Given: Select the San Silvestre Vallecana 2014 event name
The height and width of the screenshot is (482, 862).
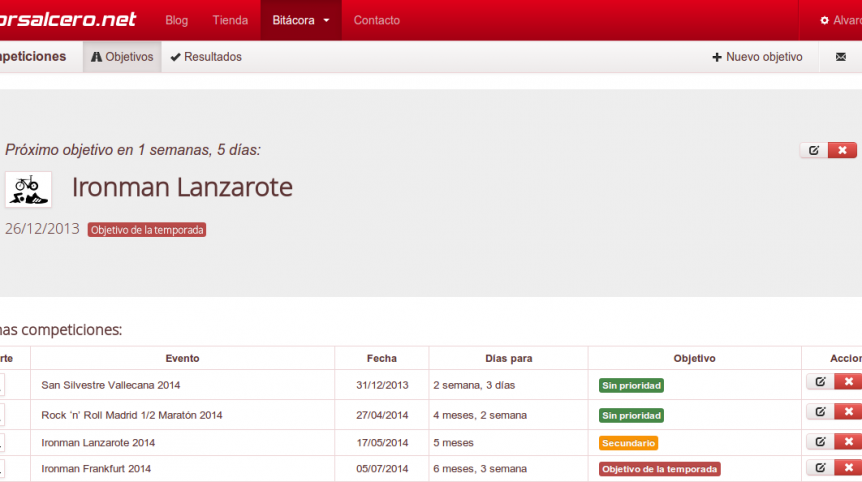Looking at the screenshot, I should coord(110,385).
